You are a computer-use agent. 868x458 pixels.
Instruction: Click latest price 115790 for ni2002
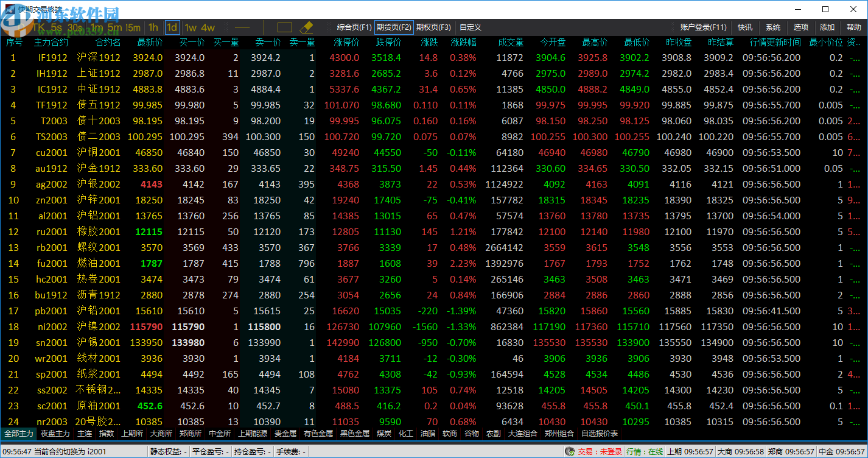point(146,327)
